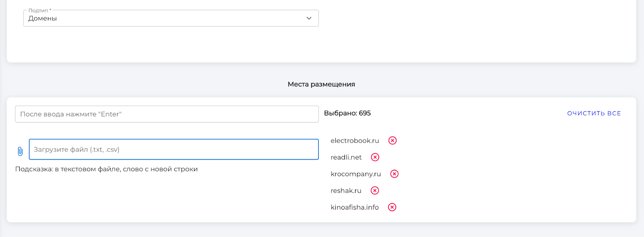Select the kinoafisha.info domain entry
Image resolution: width=644 pixels, height=237 pixels.
[x=355, y=207]
